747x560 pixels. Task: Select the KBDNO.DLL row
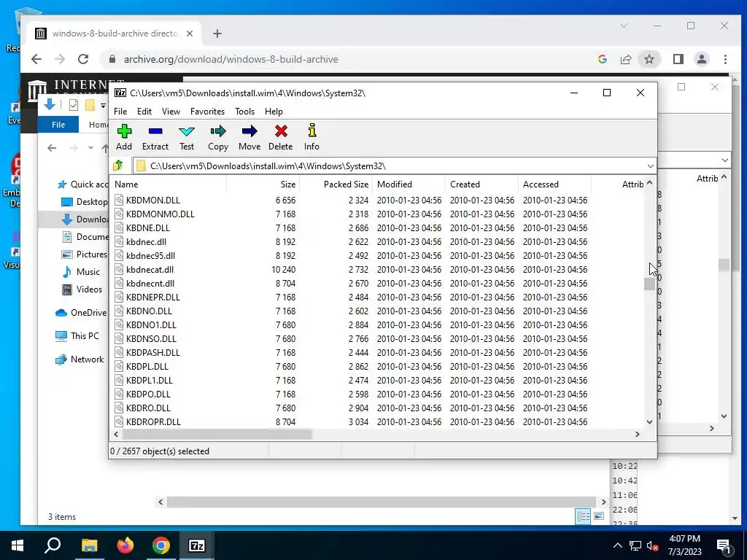point(379,311)
